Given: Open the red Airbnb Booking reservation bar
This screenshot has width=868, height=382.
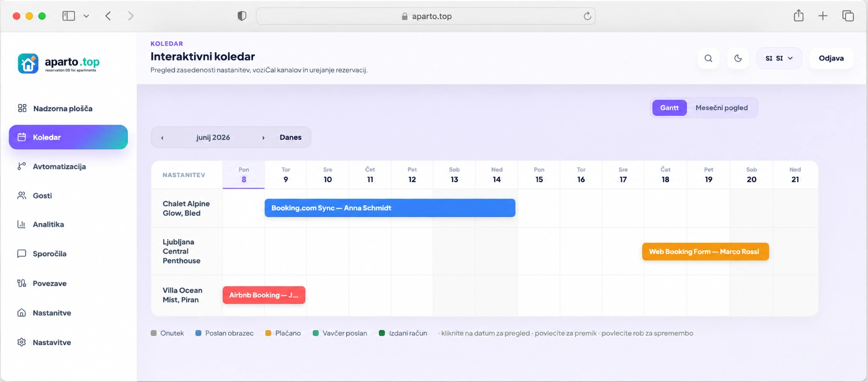Looking at the screenshot, I should coord(264,295).
